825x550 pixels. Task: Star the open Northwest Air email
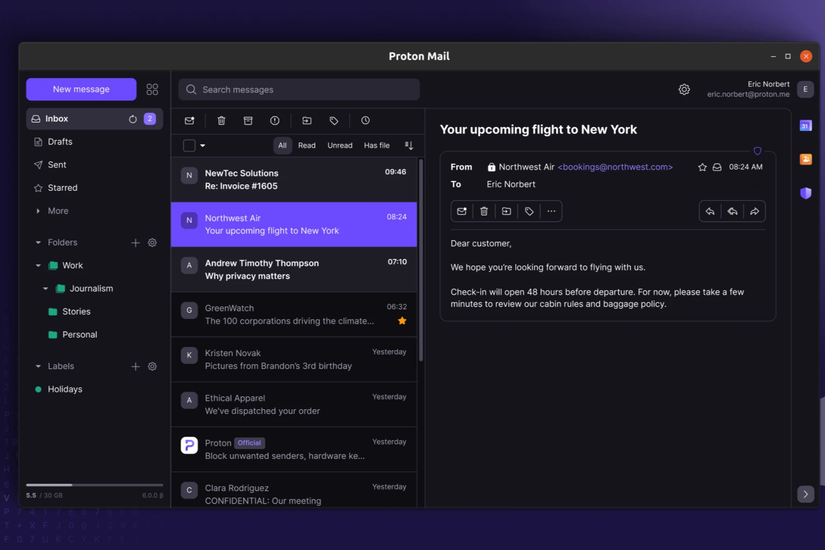(x=702, y=167)
